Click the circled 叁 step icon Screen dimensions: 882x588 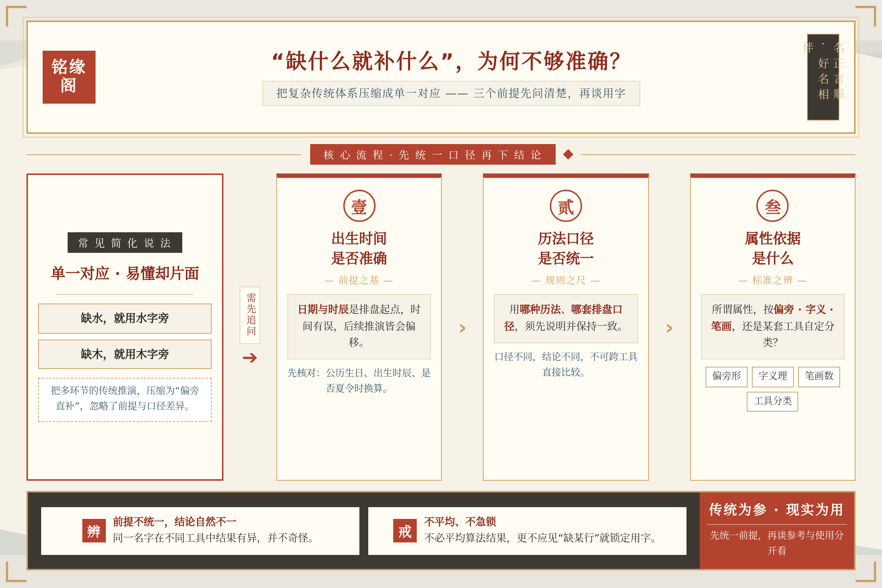(x=772, y=206)
